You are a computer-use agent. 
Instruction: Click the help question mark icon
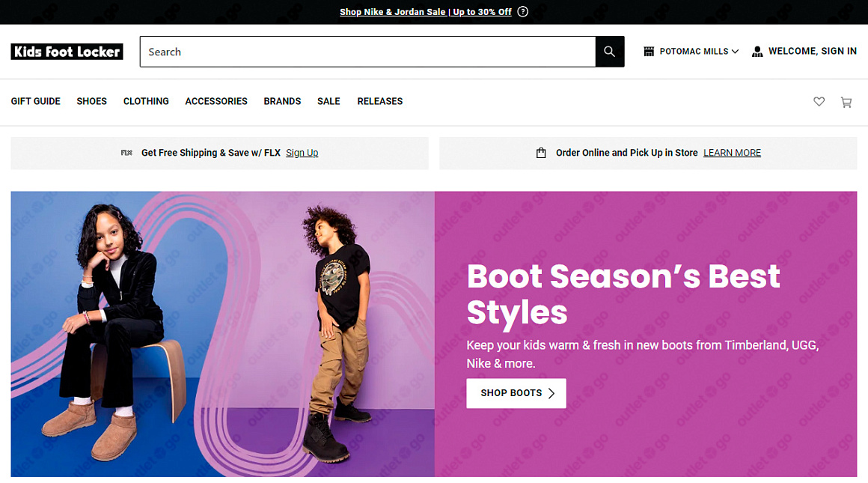[x=522, y=12]
